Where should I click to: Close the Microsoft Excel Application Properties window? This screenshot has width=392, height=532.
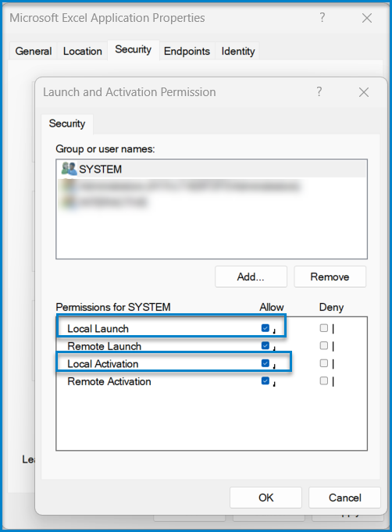367,18
